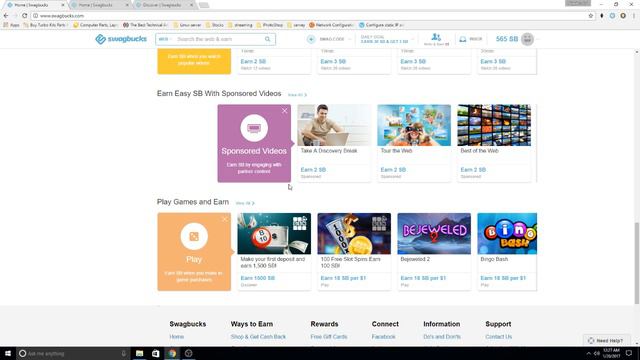Close the Discover | Swagbucks tab
640x360 pixels.
[191, 5]
